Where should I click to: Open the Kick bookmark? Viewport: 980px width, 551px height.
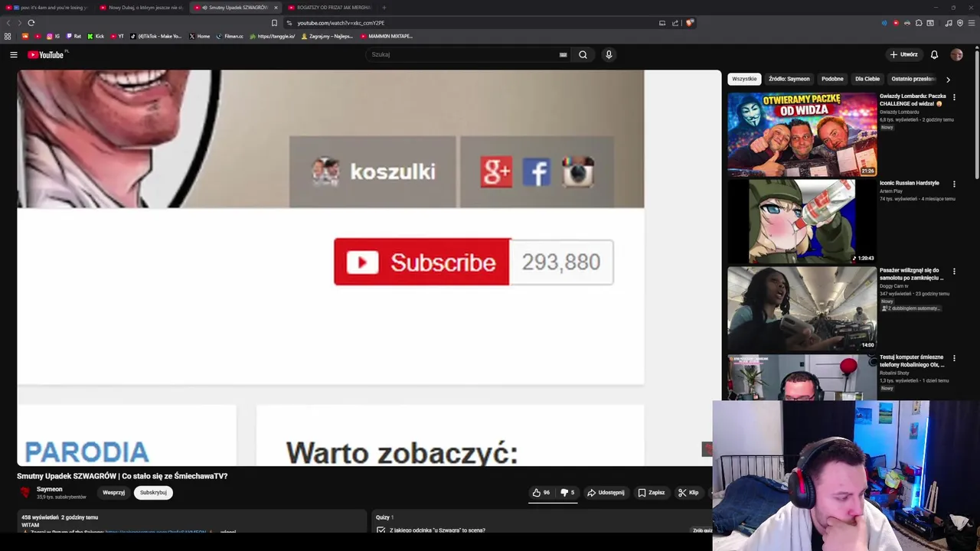tap(96, 36)
